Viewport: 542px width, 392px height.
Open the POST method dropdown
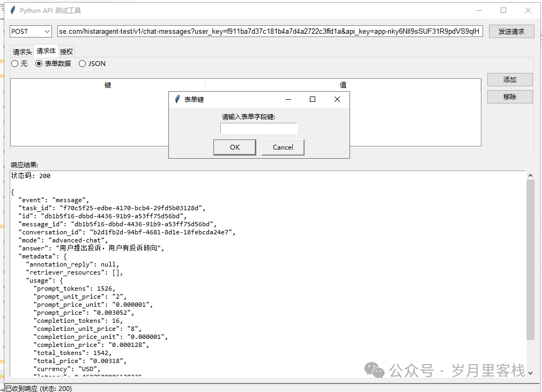(x=31, y=32)
